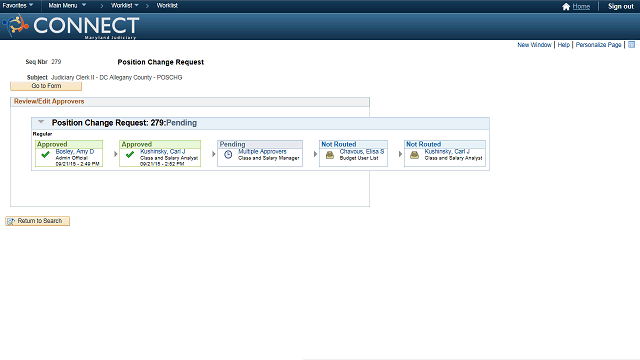Click the pending clock icon for Multiple Approvers
This screenshot has height=360, width=640.
pyautogui.click(x=228, y=154)
